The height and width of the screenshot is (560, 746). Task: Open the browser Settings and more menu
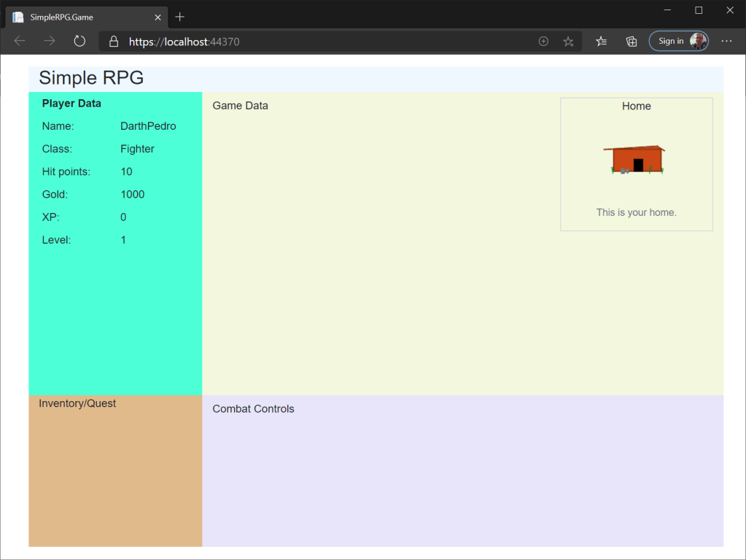(726, 42)
